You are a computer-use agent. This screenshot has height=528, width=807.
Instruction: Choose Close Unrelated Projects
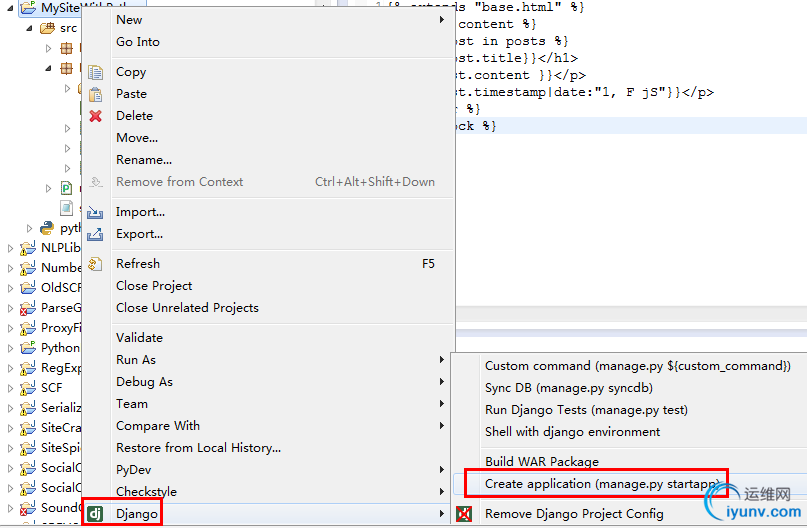pyautogui.click(x=187, y=308)
